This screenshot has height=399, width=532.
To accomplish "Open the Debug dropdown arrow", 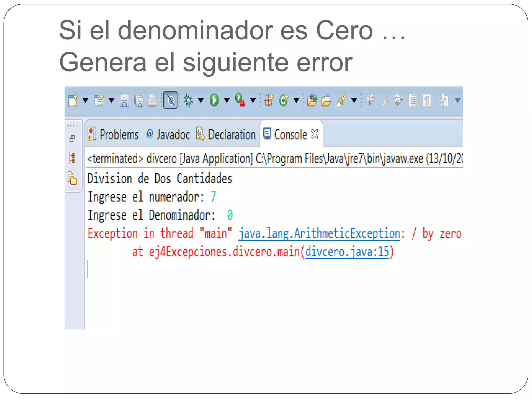I will click(x=201, y=100).
